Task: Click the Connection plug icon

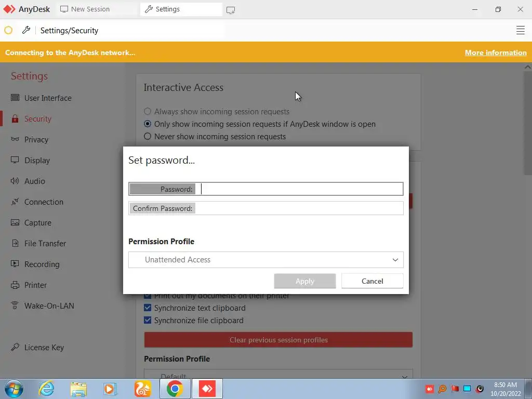Action: [x=15, y=202]
